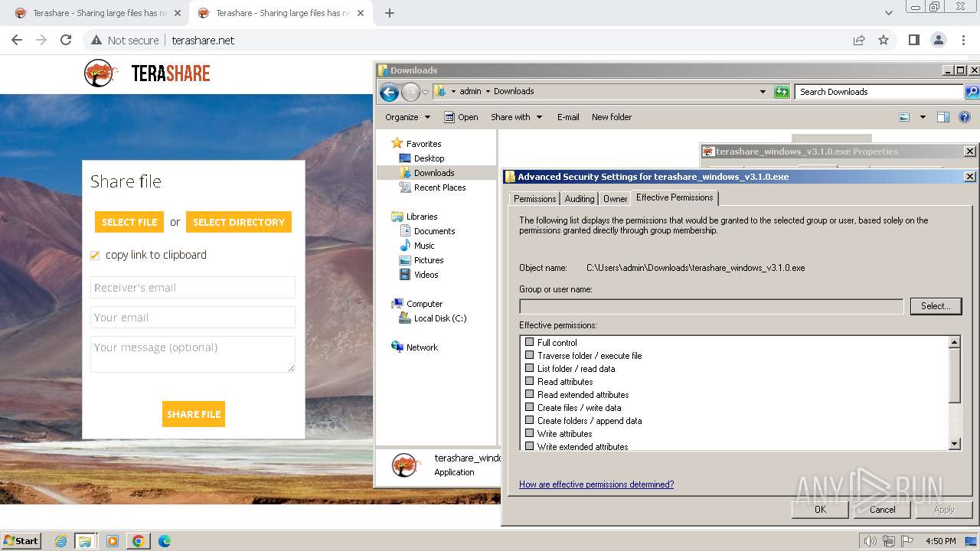Click the permissions list scrollbar down arrow
Image resolution: width=980 pixels, height=551 pixels.
click(954, 444)
